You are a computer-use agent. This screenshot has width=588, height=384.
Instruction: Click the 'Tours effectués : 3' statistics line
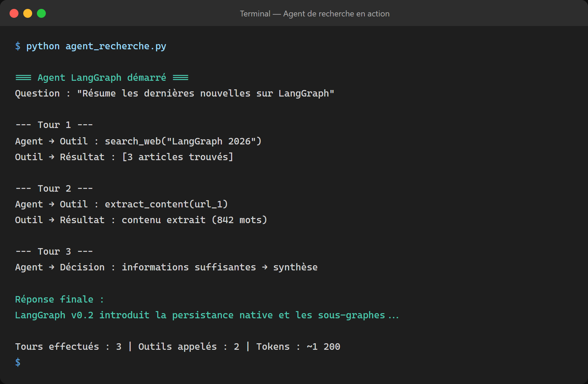coord(177,347)
